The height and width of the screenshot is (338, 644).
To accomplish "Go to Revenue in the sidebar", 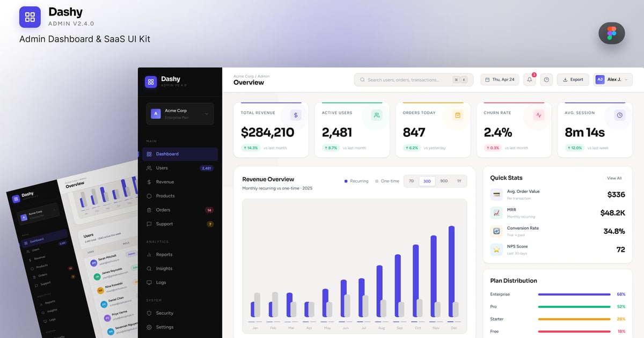I will point(180,182).
